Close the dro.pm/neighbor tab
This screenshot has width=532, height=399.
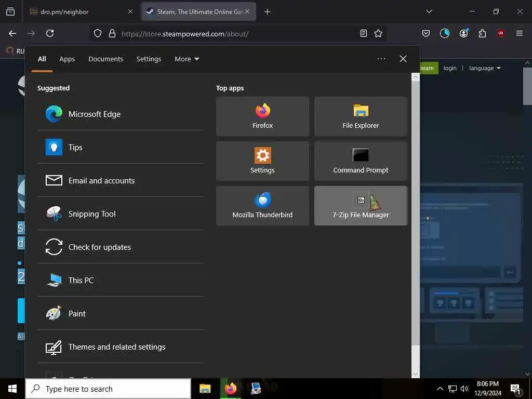130,12
